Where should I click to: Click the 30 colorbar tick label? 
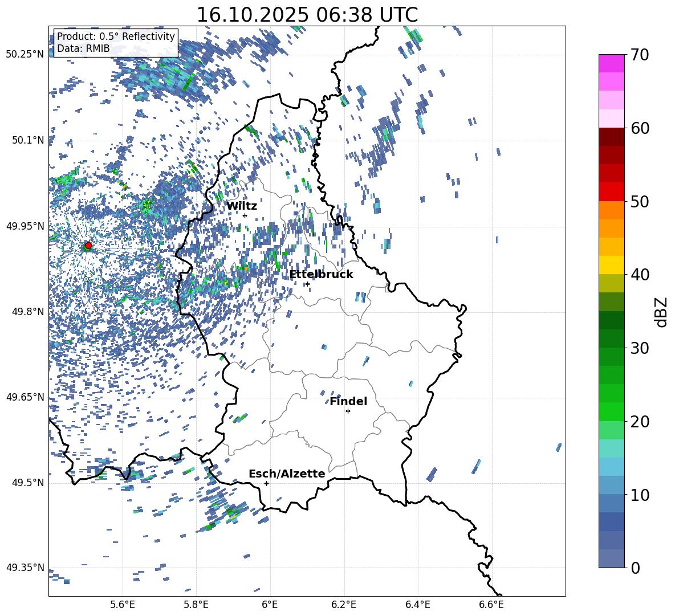[x=640, y=348]
